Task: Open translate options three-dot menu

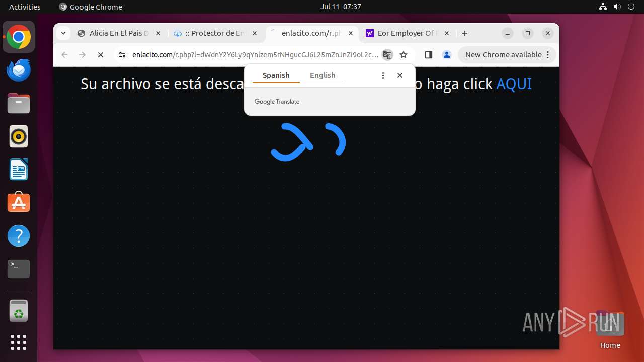Action: click(x=383, y=75)
